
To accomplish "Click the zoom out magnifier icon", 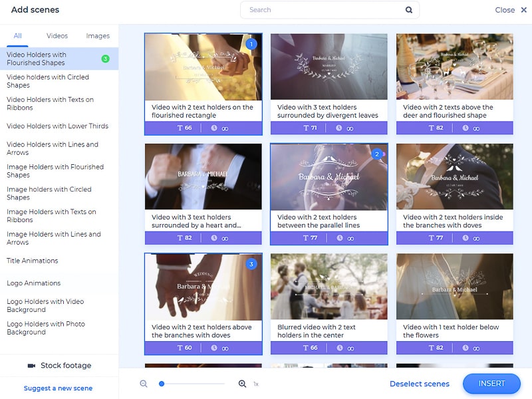I will 144,384.
